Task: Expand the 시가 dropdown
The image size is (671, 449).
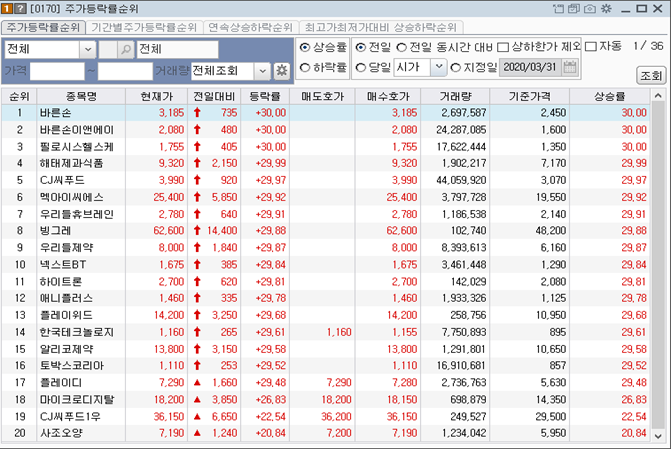Action: pos(439,67)
